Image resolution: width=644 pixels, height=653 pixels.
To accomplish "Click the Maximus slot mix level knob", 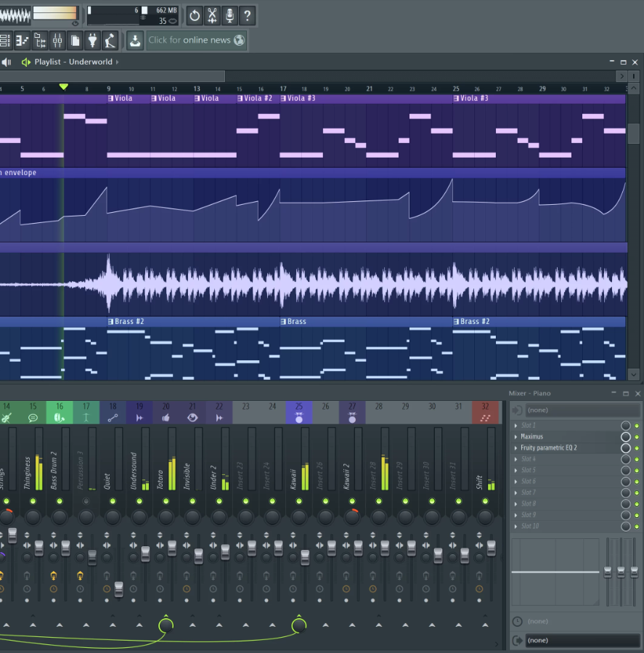I will [626, 437].
